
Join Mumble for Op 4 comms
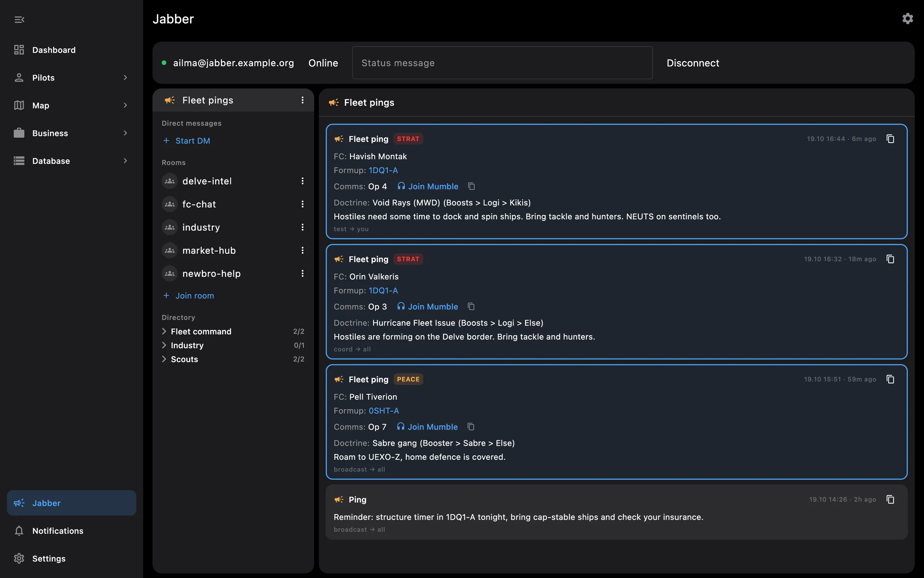tap(428, 187)
